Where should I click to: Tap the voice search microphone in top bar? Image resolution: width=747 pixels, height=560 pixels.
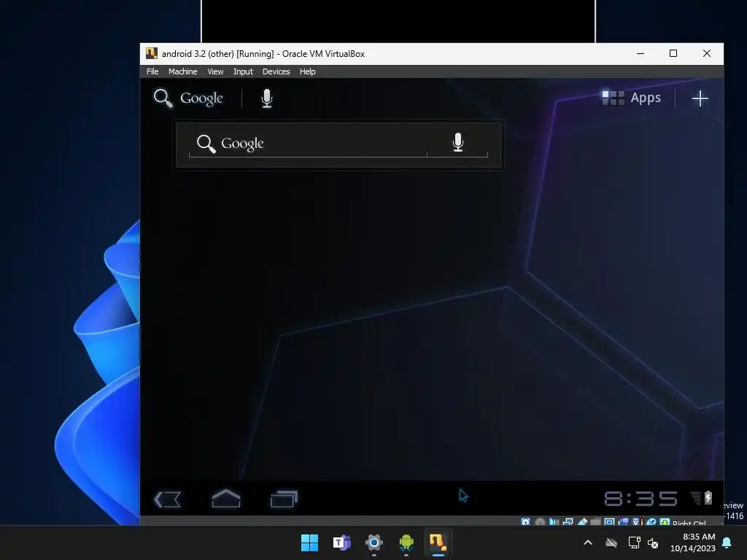(267, 98)
